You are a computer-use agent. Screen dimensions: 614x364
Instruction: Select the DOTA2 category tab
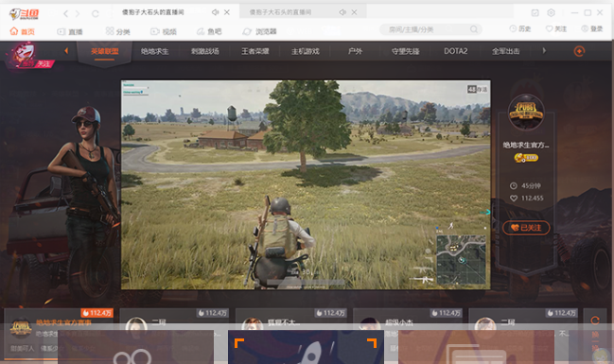455,51
